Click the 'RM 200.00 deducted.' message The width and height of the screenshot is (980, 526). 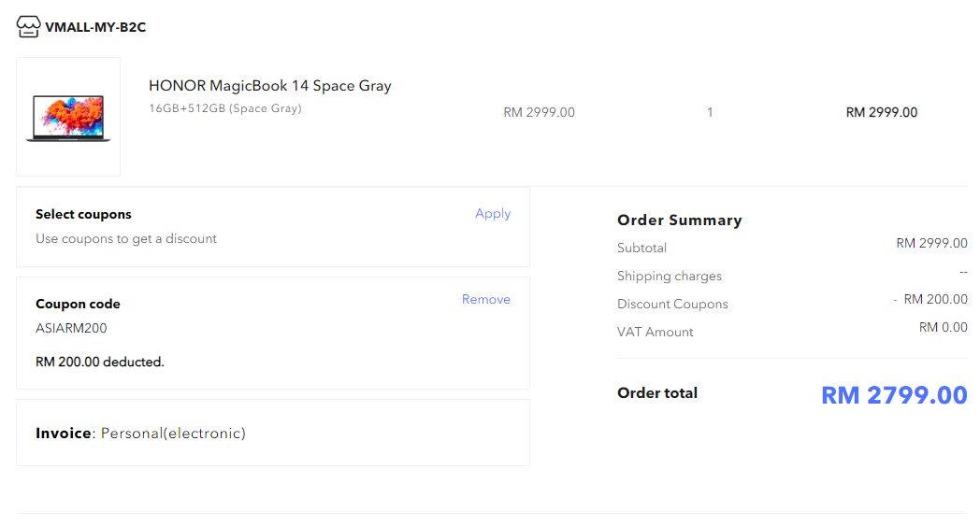point(100,362)
